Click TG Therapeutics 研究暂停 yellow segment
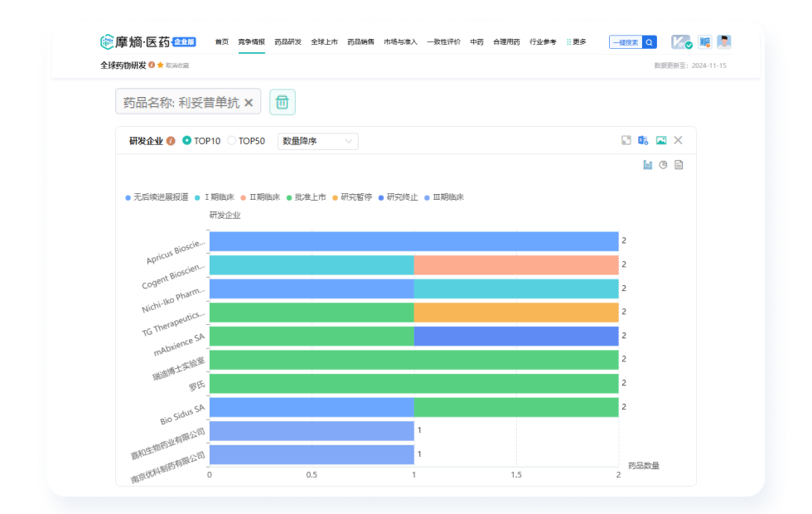This screenshot has height=514, width=812. [x=516, y=313]
